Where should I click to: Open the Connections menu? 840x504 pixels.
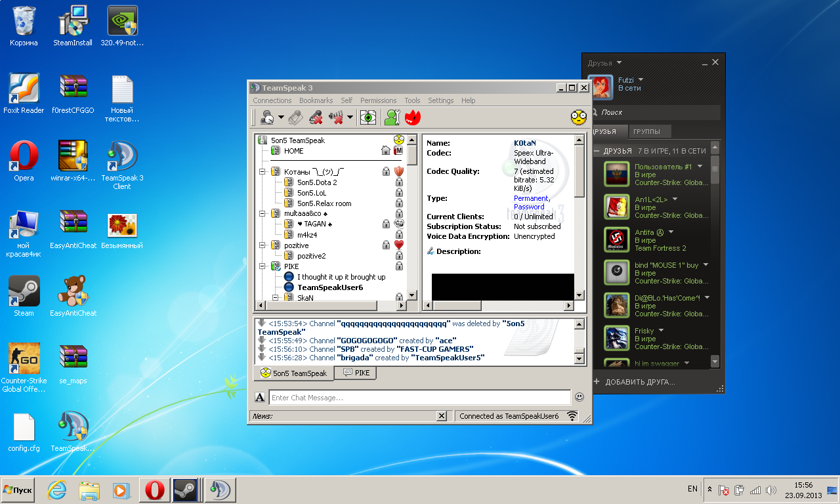[x=272, y=100]
